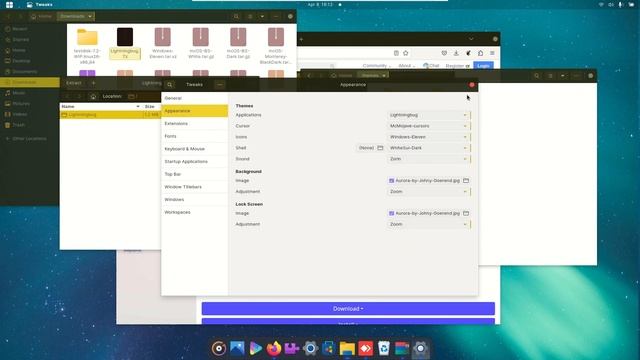Open the colorful play-triangle dock icon
The width and height of the screenshot is (640, 360).
[x=256, y=348]
